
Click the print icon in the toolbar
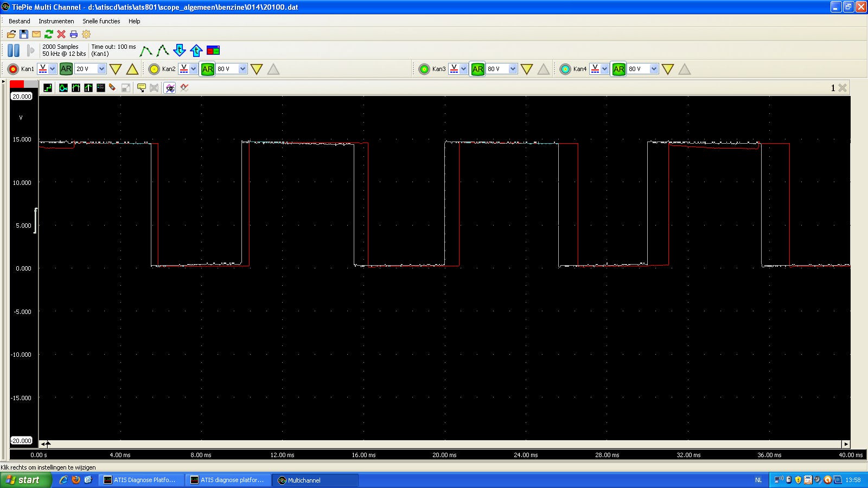coord(74,34)
